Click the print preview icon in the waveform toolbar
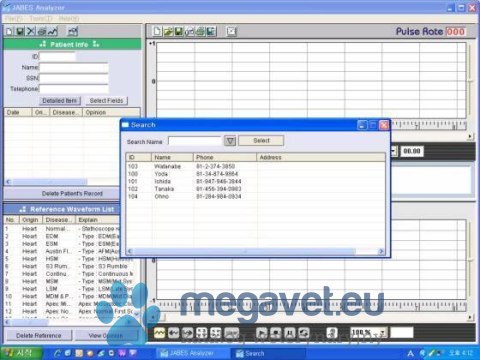This screenshot has width=480, height=360. (x=189, y=32)
